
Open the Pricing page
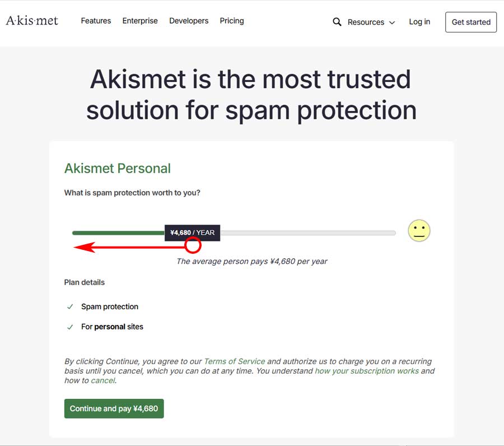231,21
